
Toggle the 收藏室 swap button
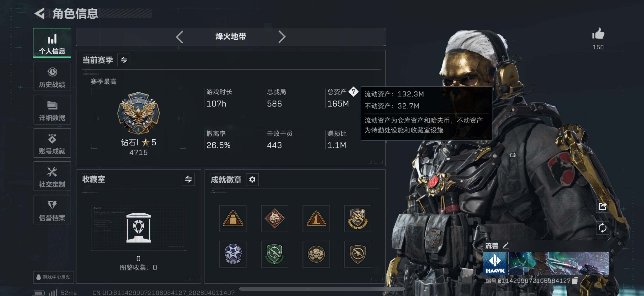click(188, 179)
